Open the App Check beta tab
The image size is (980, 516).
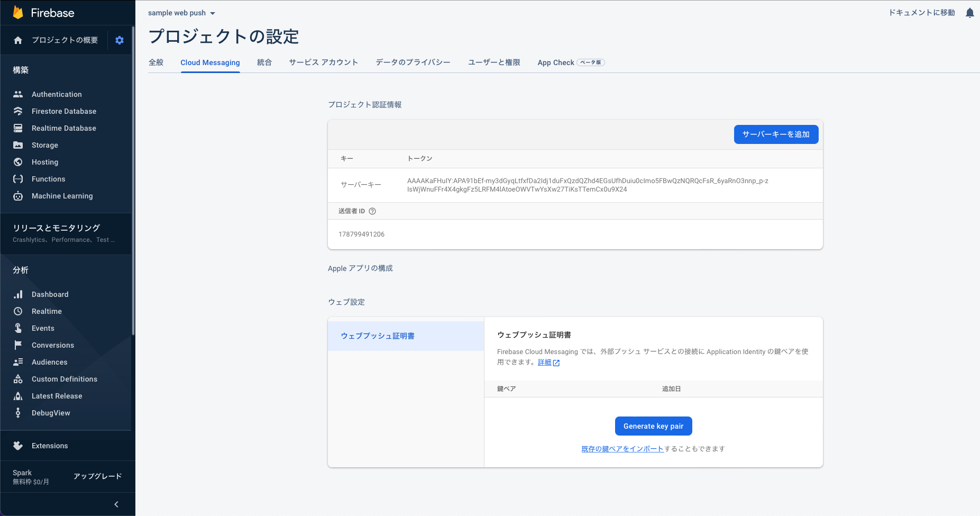tap(571, 62)
